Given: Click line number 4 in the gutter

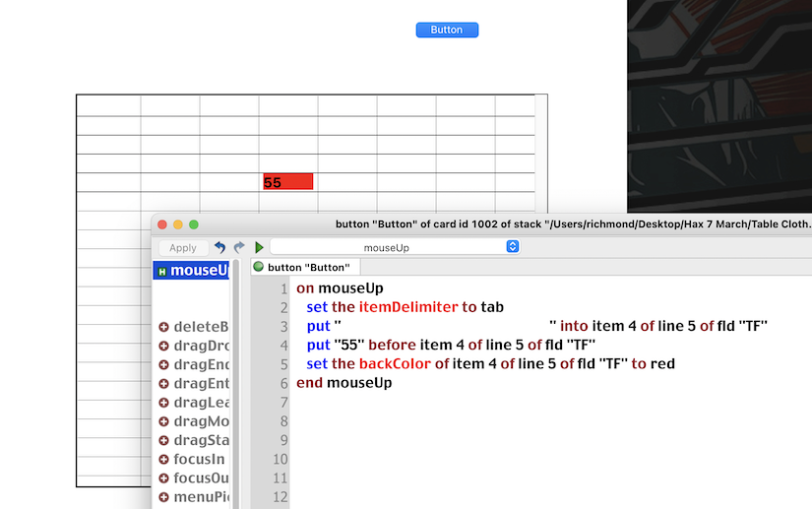Looking at the screenshot, I should pyautogui.click(x=283, y=346).
